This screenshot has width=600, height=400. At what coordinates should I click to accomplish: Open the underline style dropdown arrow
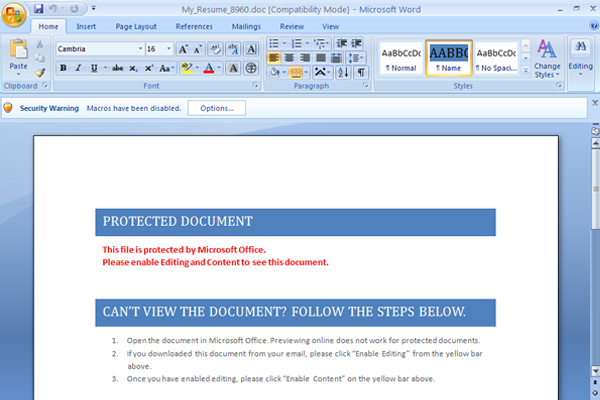point(105,68)
